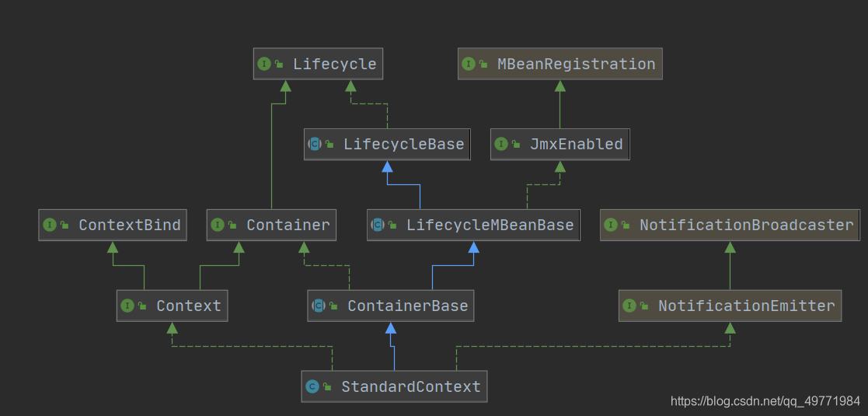Click the public lock icon on Context
Viewport: 868px width, 416px height.
(143, 306)
